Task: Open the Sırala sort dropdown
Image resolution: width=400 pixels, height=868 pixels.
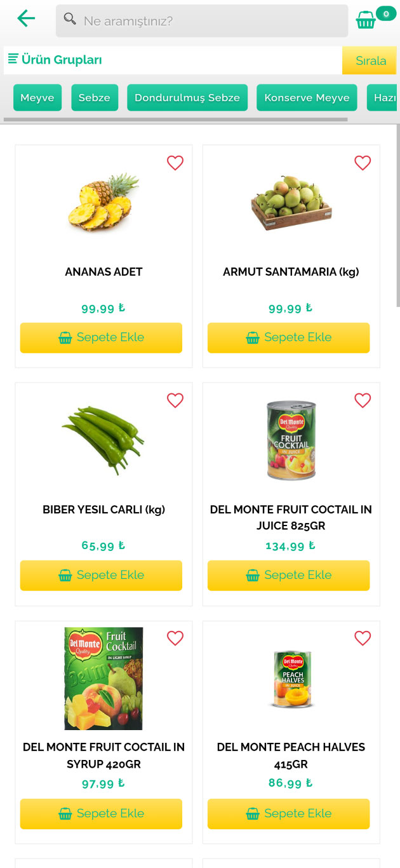Action: 370,61
